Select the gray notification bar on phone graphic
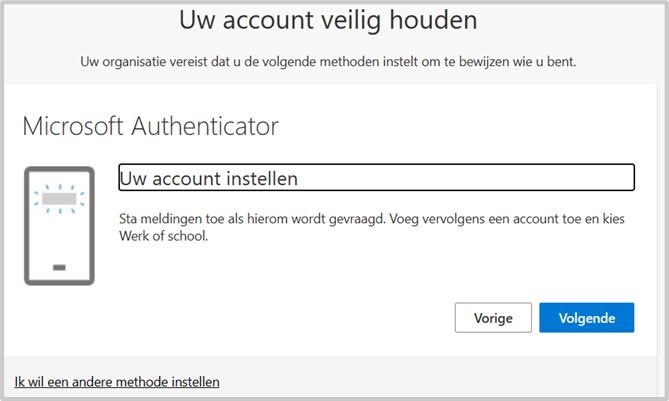 [59, 198]
